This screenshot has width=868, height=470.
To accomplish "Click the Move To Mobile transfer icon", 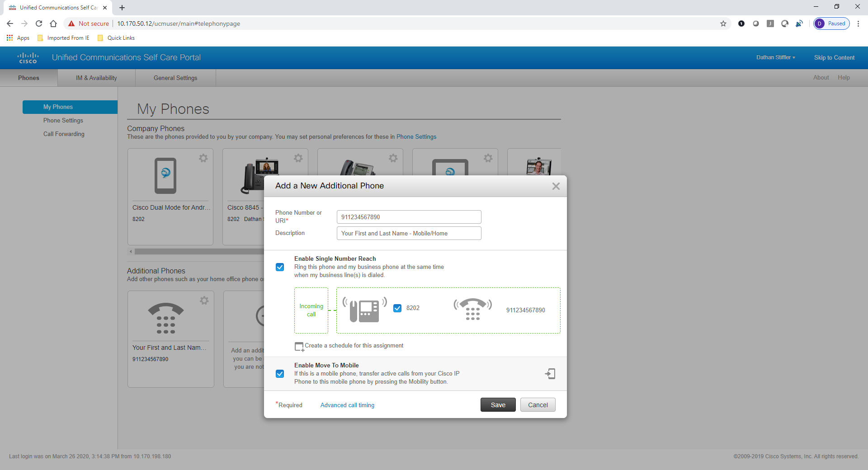I will point(550,374).
